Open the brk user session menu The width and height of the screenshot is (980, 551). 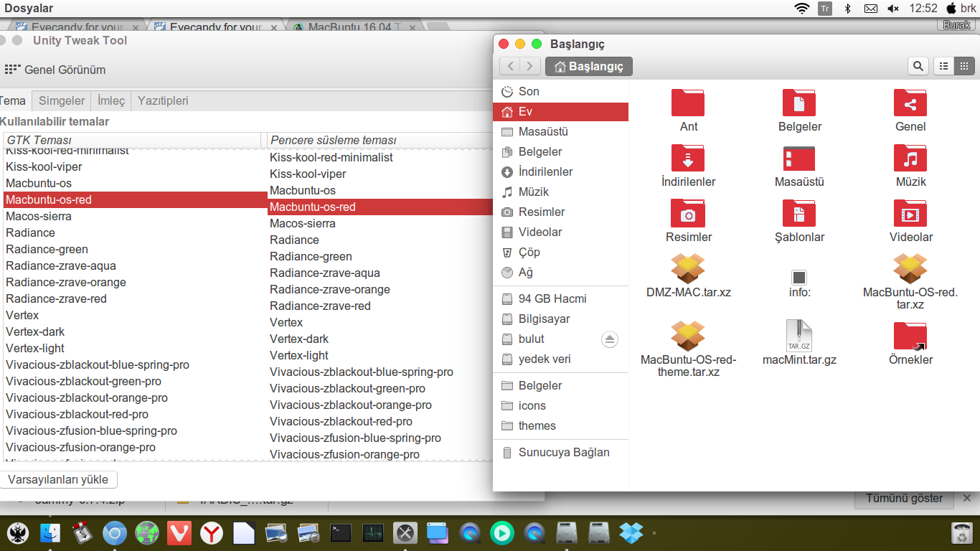coord(961,9)
